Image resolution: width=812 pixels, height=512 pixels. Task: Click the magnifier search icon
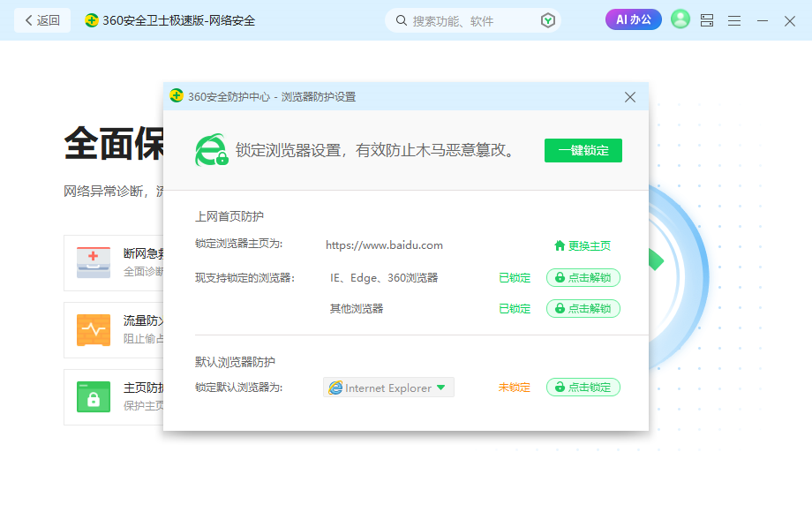click(x=402, y=20)
